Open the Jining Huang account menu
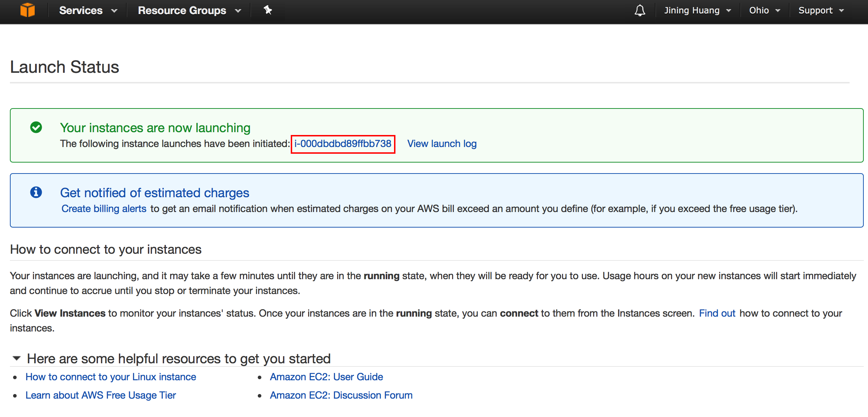Image resolution: width=868 pixels, height=417 pixels. tap(698, 11)
